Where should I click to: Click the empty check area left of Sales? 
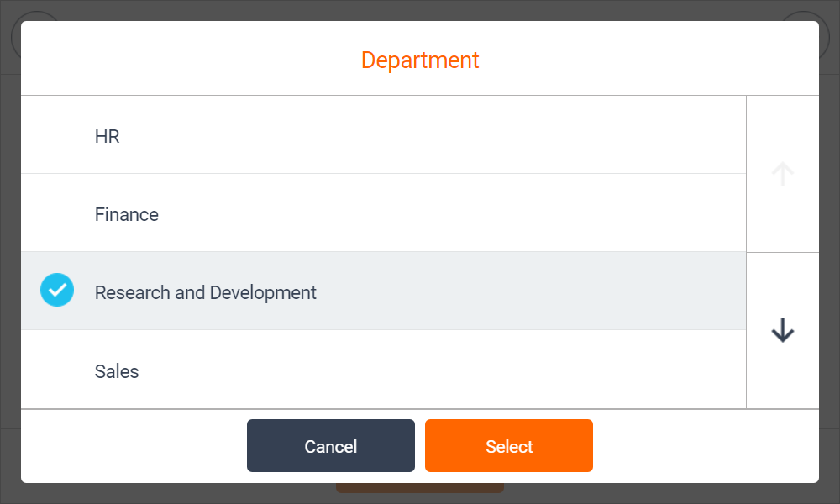point(57,370)
